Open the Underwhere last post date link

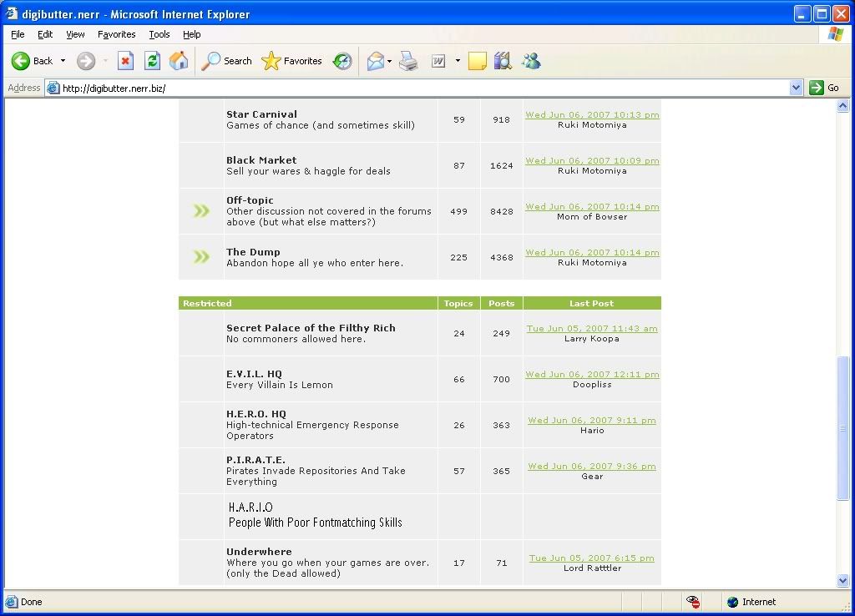[591, 558]
